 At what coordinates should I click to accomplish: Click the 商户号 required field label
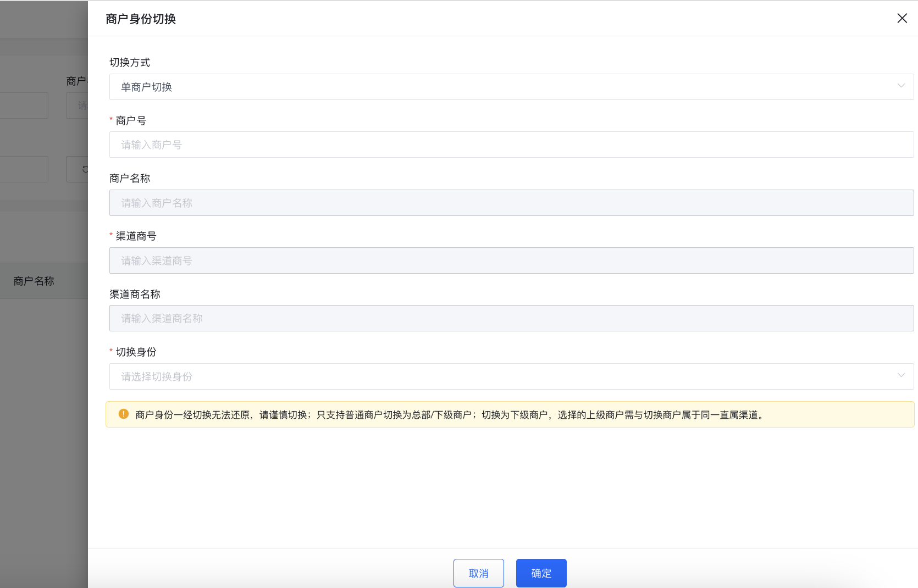[131, 120]
